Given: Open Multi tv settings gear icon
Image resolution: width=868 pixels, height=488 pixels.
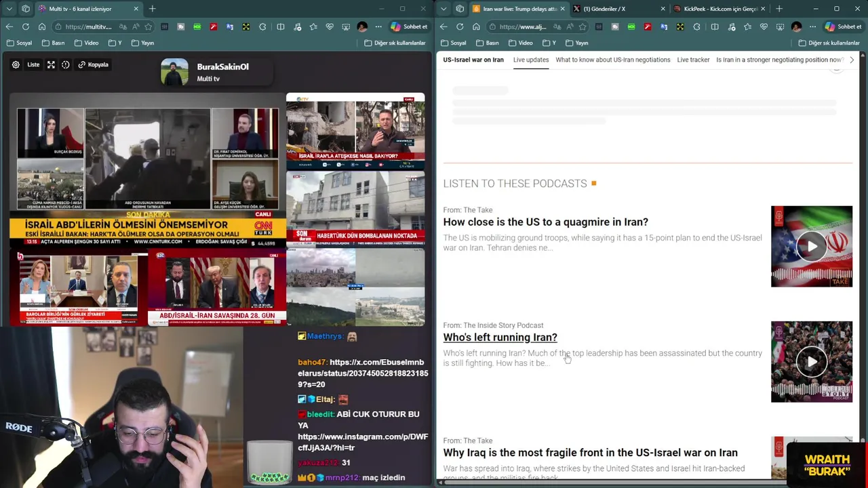Looking at the screenshot, I should 16,64.
